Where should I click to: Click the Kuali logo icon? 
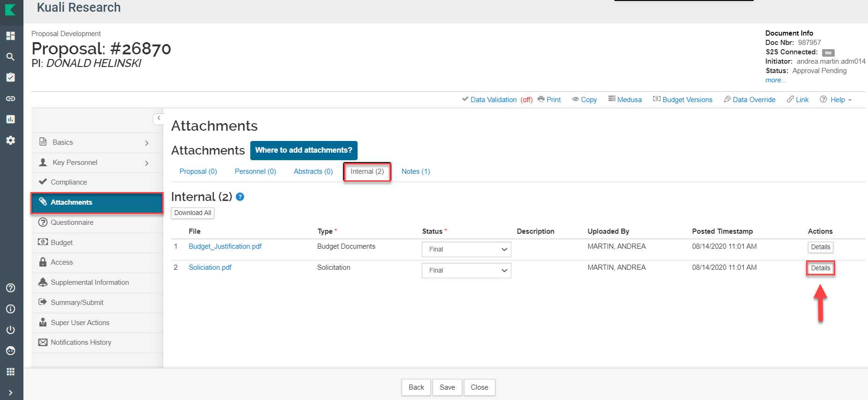[10, 9]
